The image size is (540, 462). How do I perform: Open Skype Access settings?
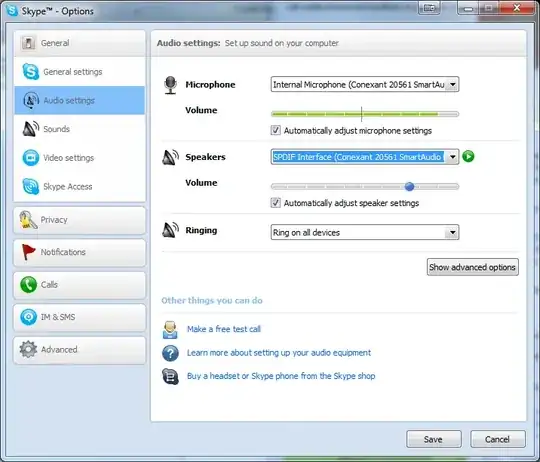tap(80, 187)
